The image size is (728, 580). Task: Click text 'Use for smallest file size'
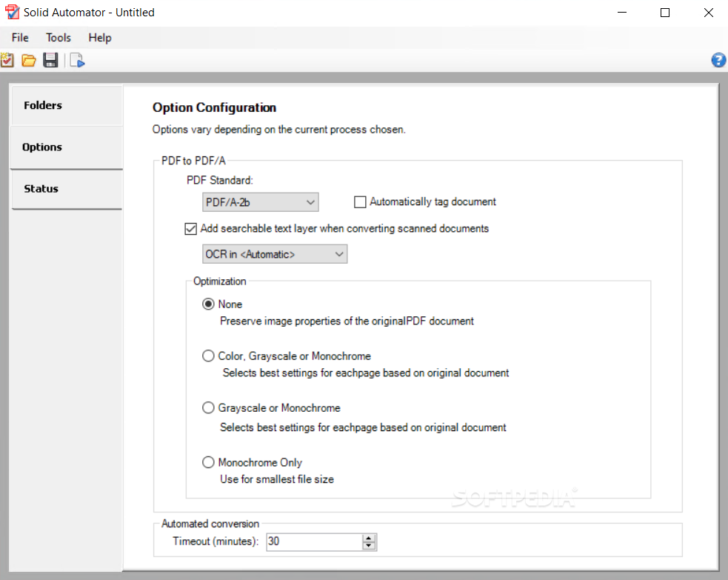(x=277, y=479)
